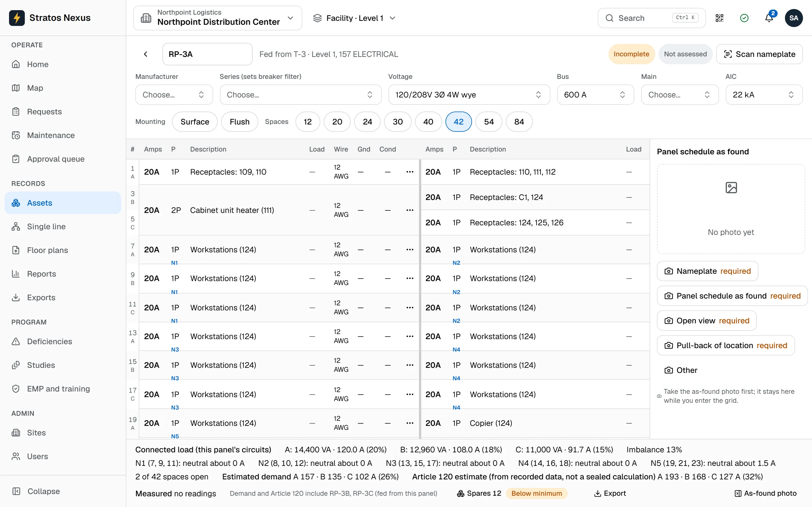Expand the Manufacturer dropdown

click(174, 95)
